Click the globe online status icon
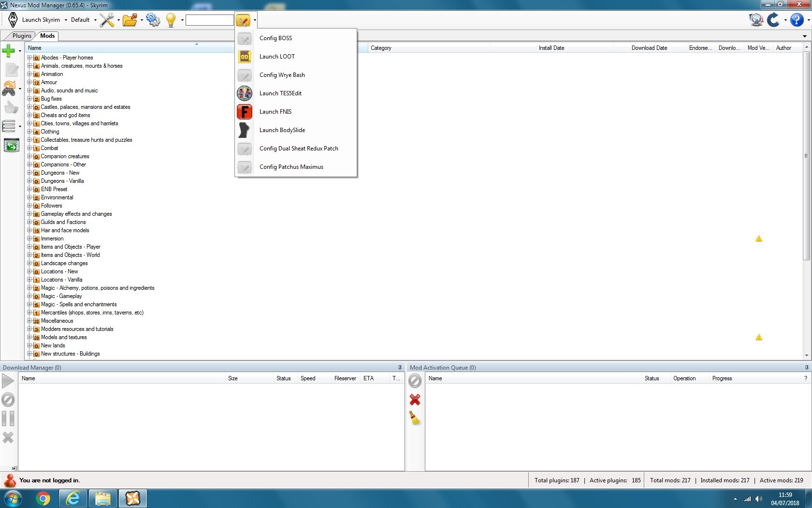This screenshot has width=812, height=508. (756, 20)
